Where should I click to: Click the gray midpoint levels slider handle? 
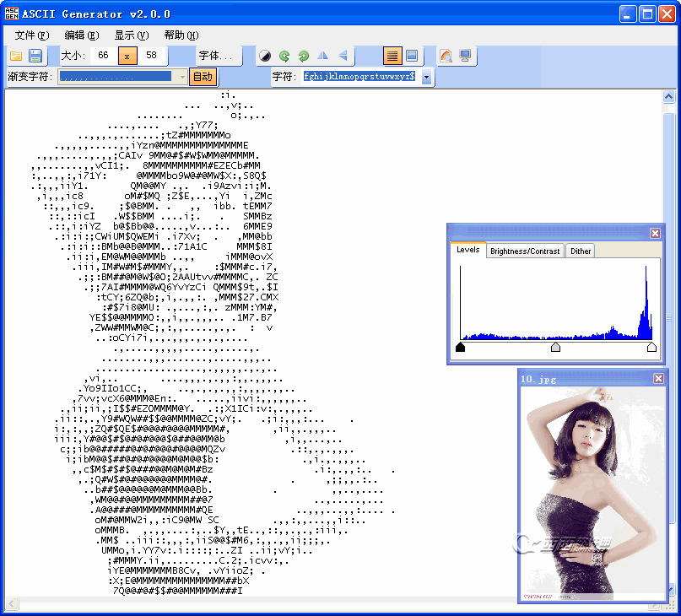(x=555, y=347)
